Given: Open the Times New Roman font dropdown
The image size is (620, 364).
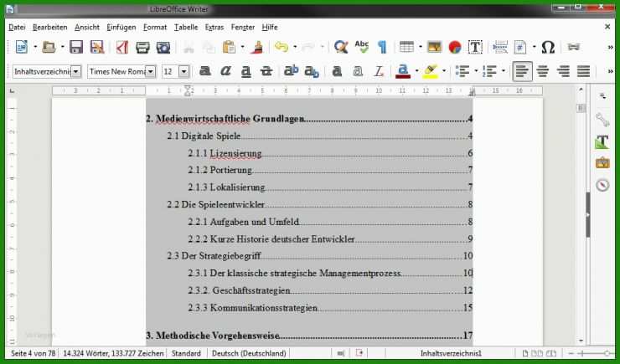Looking at the screenshot, I should 151,72.
